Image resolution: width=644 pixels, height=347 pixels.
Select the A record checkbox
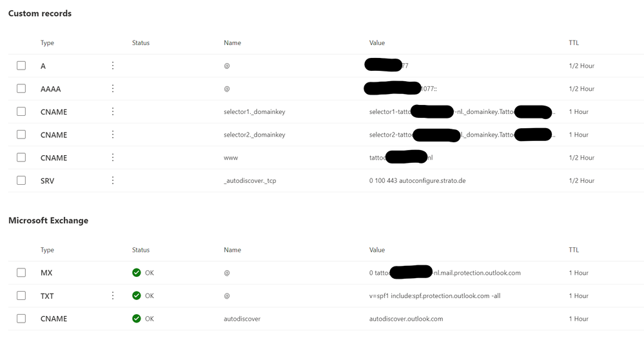[x=21, y=66]
